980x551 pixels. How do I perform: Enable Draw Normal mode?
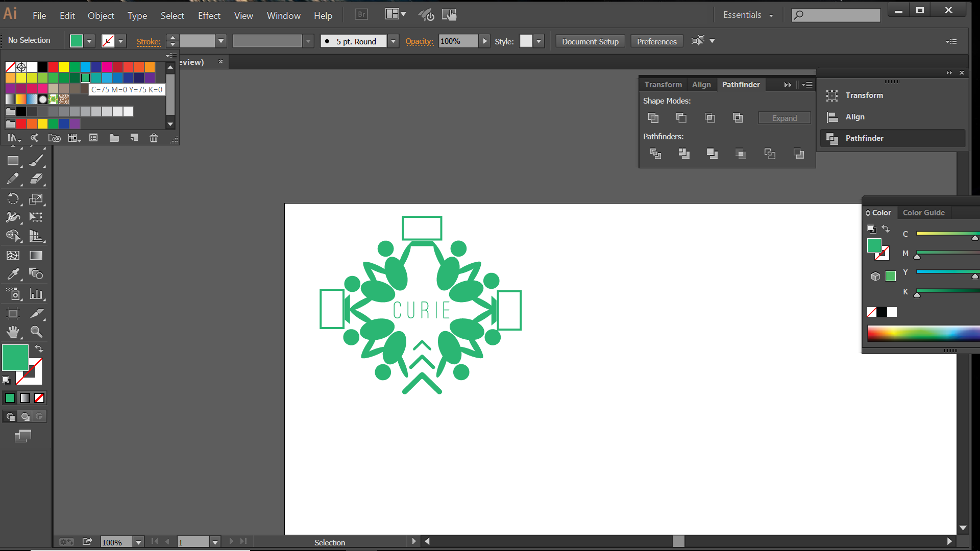click(x=10, y=417)
